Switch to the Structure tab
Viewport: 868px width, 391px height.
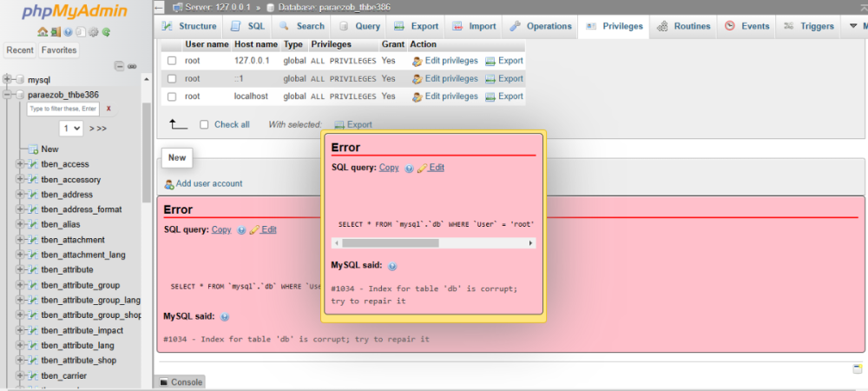coord(190,26)
